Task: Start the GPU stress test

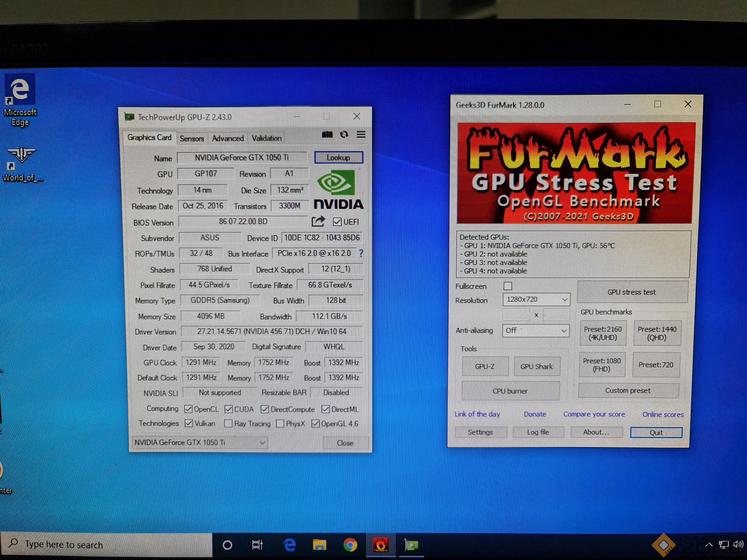Action: [632, 292]
